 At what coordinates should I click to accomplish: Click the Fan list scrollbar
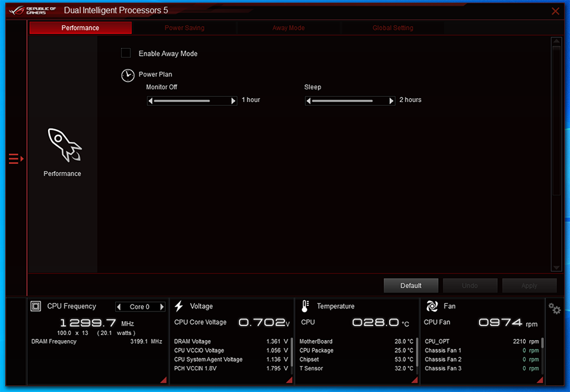(x=542, y=355)
